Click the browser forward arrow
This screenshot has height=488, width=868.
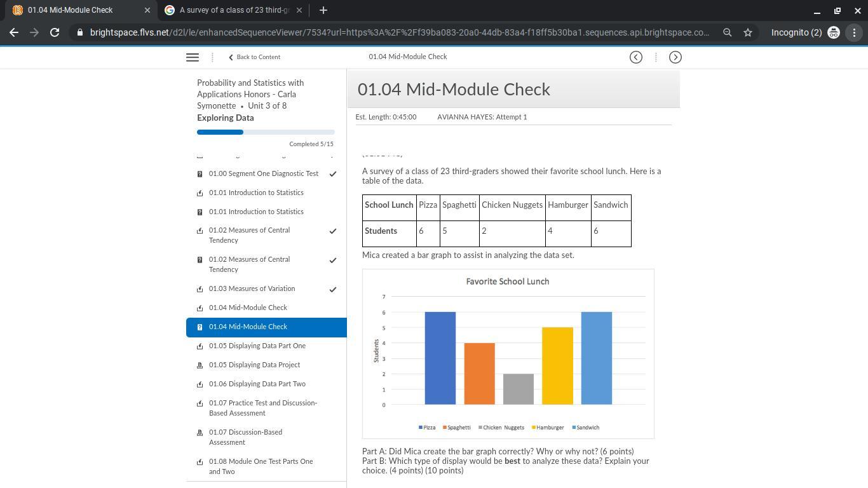[x=34, y=32]
